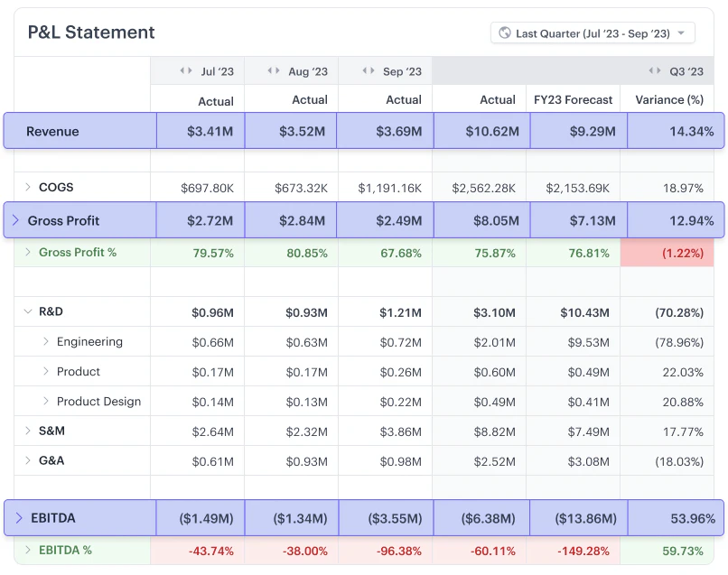Screen dimensions: 728x575
Task: Expand the COGS row
Action: pos(28,188)
